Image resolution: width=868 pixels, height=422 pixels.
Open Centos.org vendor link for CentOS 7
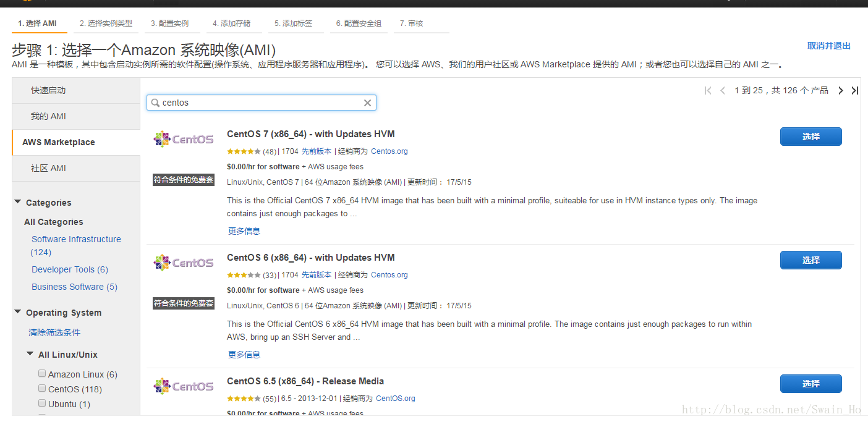pos(389,151)
